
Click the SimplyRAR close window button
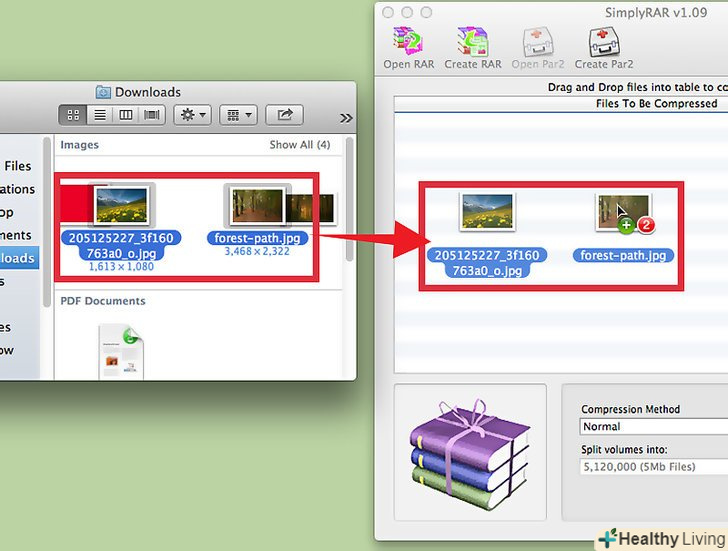pyautogui.click(x=388, y=13)
